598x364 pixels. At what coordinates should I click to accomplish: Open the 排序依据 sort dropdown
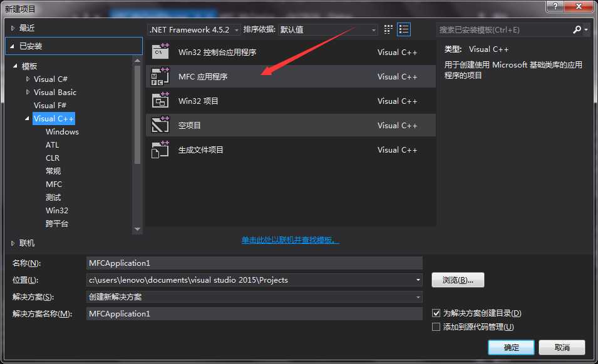point(373,29)
